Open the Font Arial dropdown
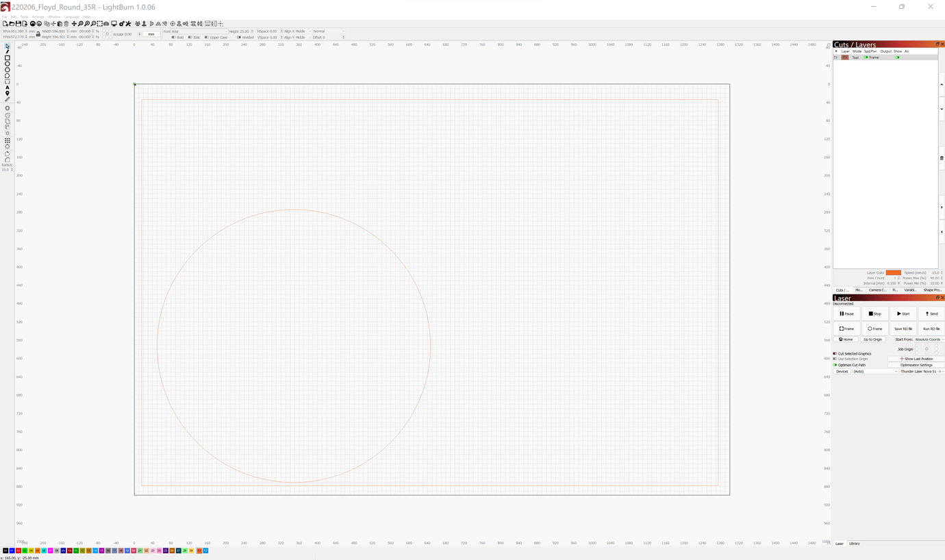This screenshot has height=560, width=945. tap(199, 31)
